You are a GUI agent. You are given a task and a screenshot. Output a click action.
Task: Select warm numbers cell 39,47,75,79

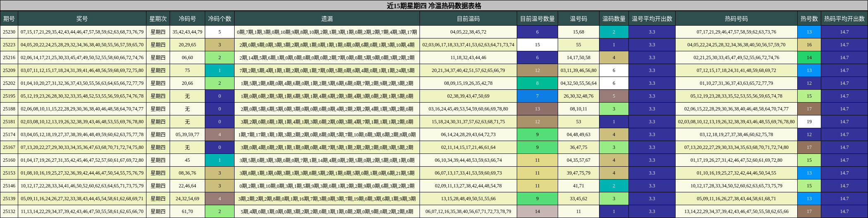[x=578, y=173]
